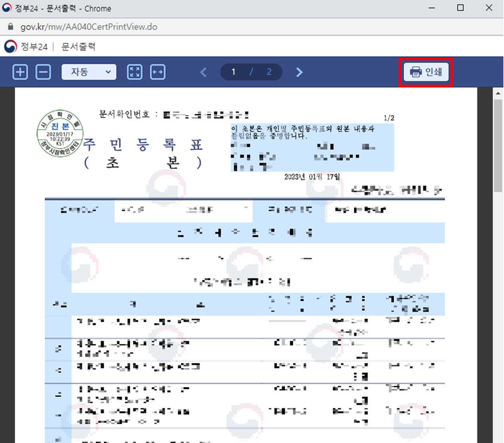The height and width of the screenshot is (443, 504).
Task: Click the 1/2 page indicator on document
Action: pyautogui.click(x=389, y=118)
